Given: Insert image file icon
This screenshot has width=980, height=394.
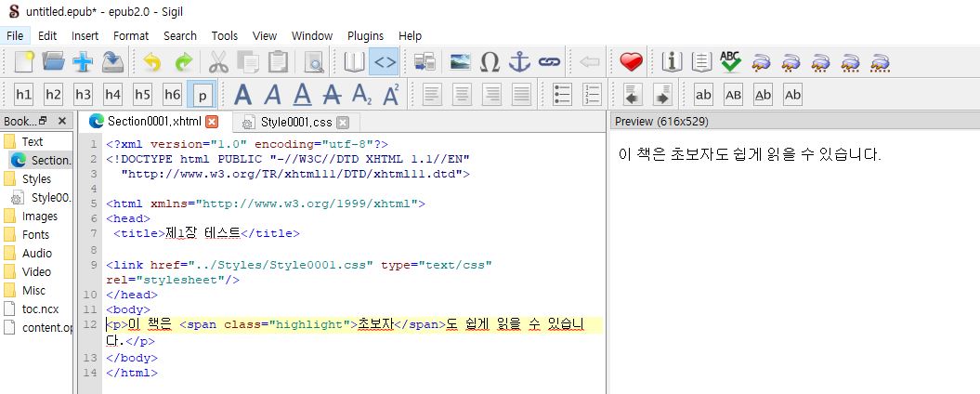Looking at the screenshot, I should 460,62.
